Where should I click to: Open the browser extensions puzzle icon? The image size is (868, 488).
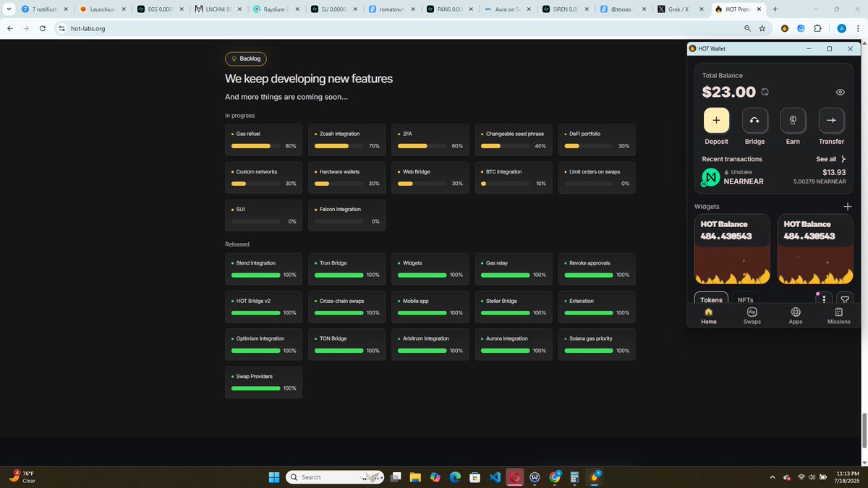pos(818,28)
